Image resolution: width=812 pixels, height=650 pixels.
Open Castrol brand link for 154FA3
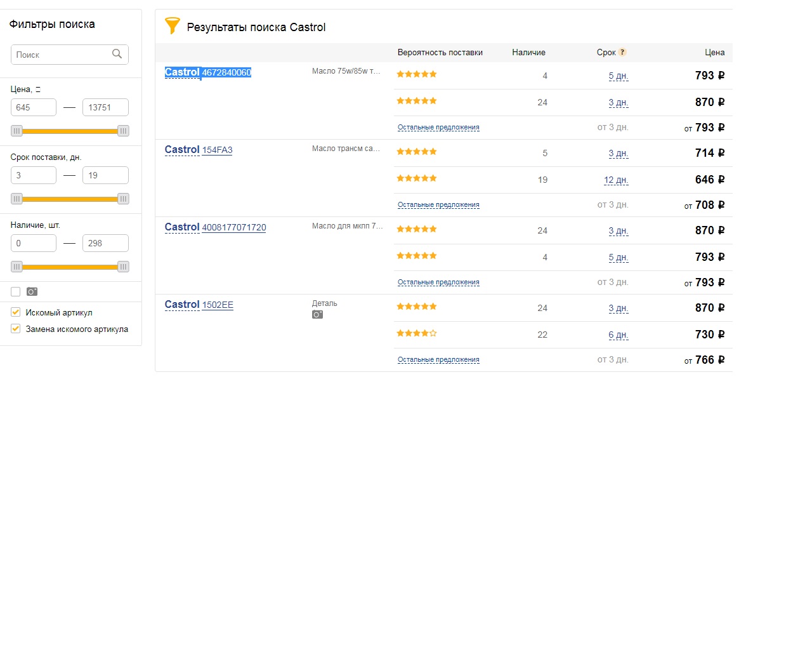tap(182, 150)
